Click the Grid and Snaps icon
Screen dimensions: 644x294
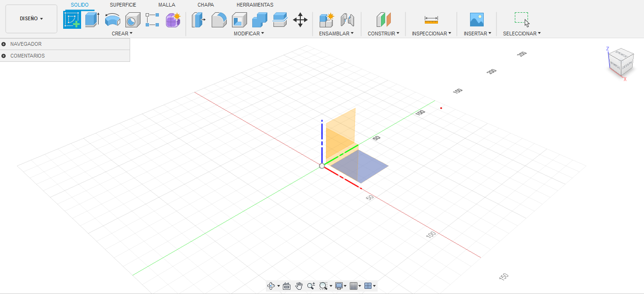click(354, 286)
